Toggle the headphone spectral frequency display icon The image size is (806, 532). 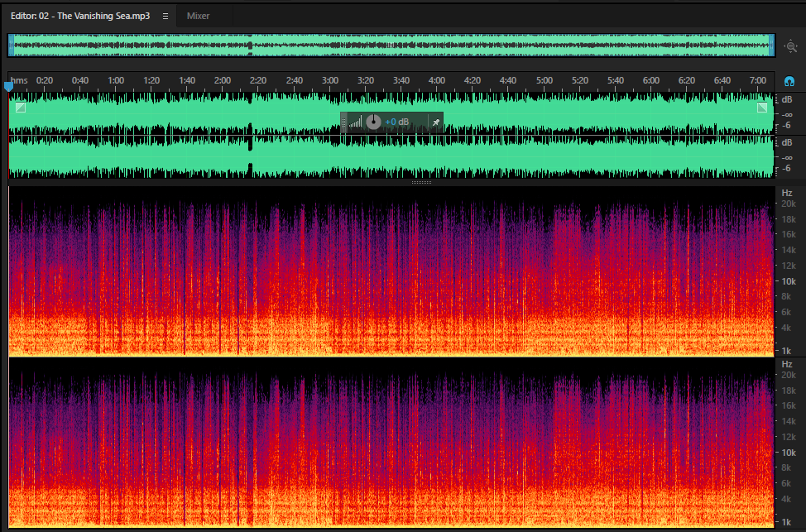[x=789, y=81]
